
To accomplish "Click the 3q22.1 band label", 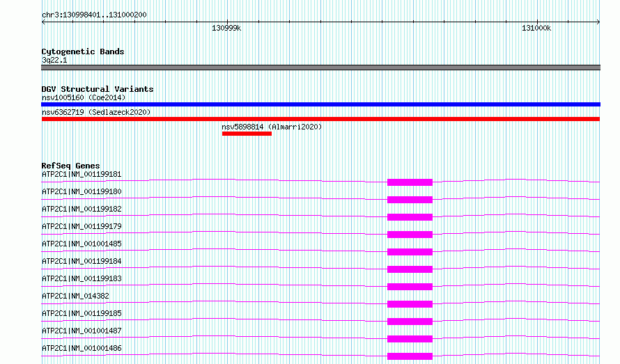I will (54, 60).
